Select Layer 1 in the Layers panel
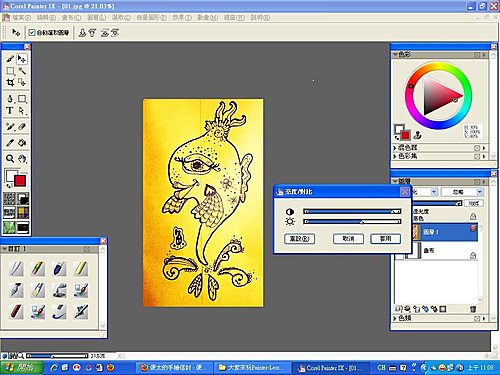This screenshot has height=375, width=500. point(446,232)
